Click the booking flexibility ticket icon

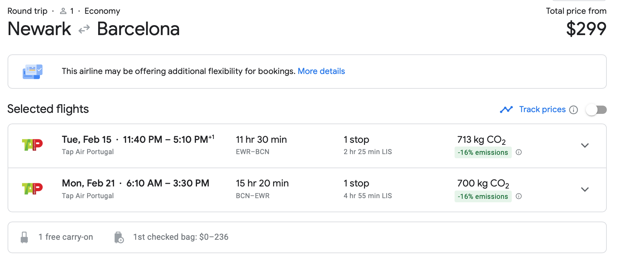(x=33, y=72)
